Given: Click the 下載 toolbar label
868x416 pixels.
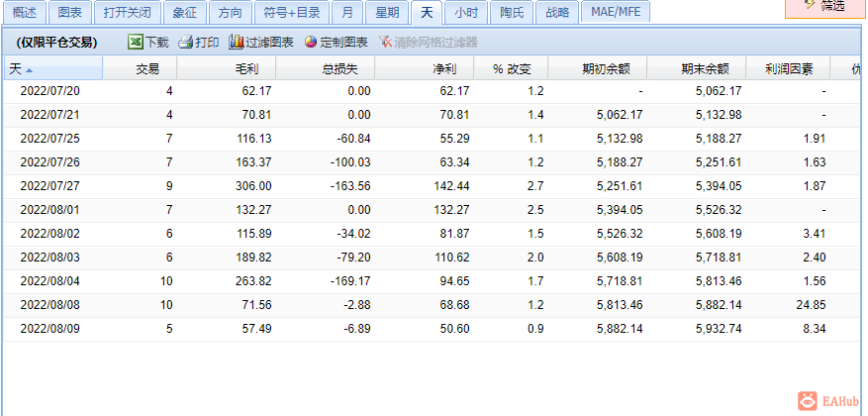Looking at the screenshot, I should click(157, 43).
